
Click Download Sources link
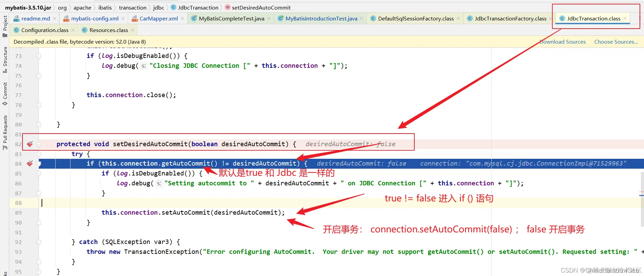coord(563,42)
